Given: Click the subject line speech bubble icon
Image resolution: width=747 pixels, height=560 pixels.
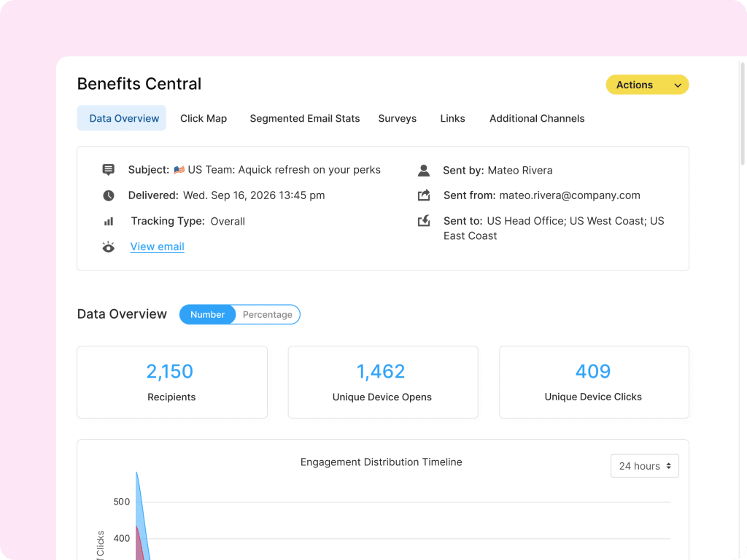Looking at the screenshot, I should (108, 169).
